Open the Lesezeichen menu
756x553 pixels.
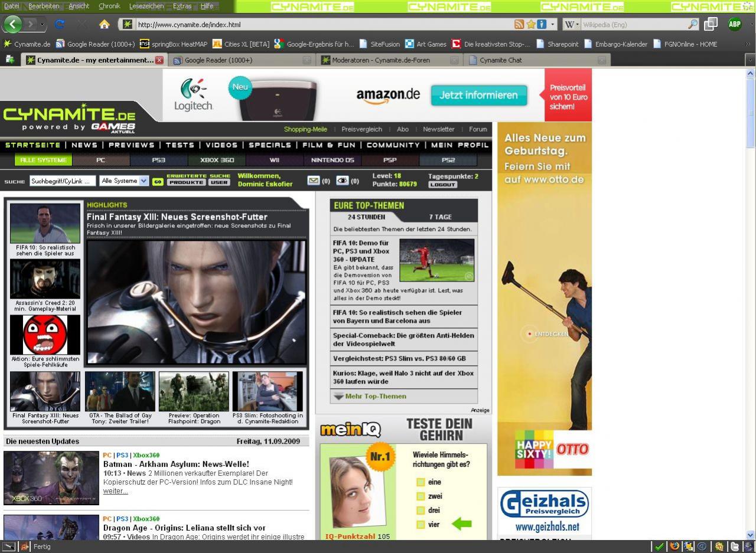coord(146,6)
